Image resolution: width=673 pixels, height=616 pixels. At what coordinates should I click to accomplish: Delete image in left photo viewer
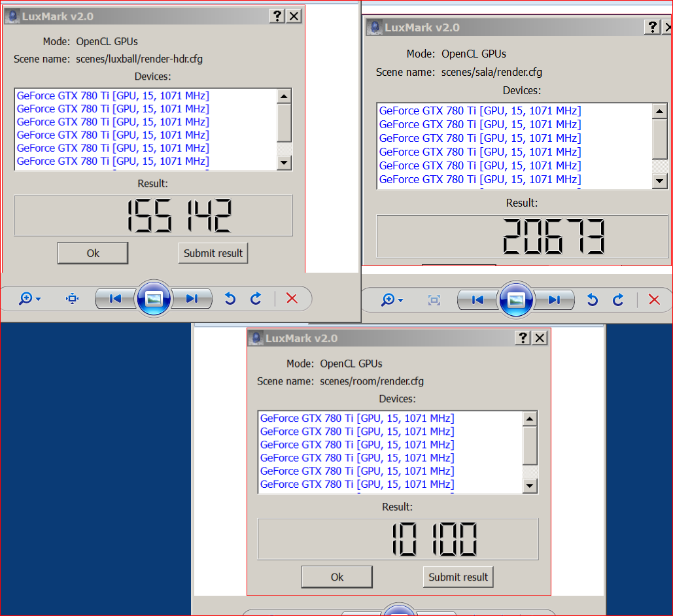point(292,298)
